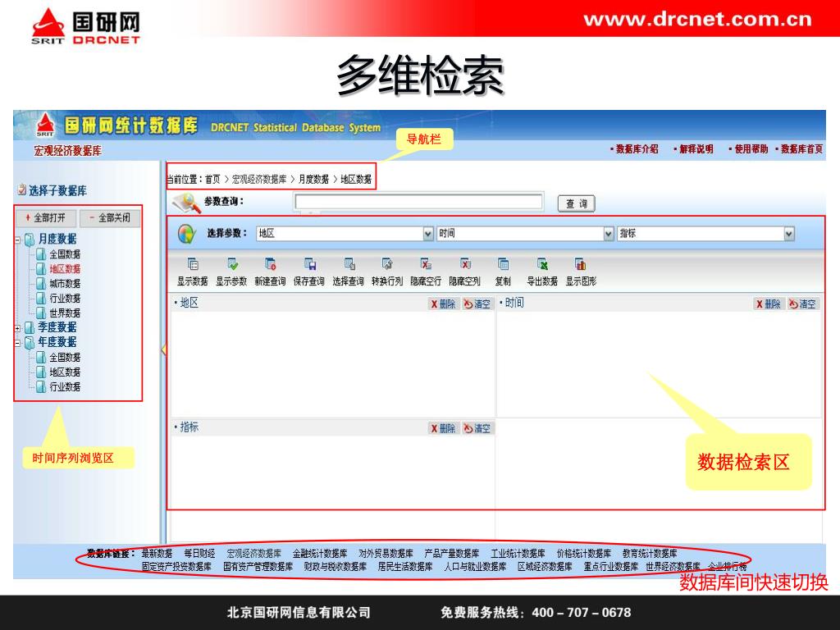
Task: Click the 保存查询 toolbar icon
Action: click(x=309, y=264)
